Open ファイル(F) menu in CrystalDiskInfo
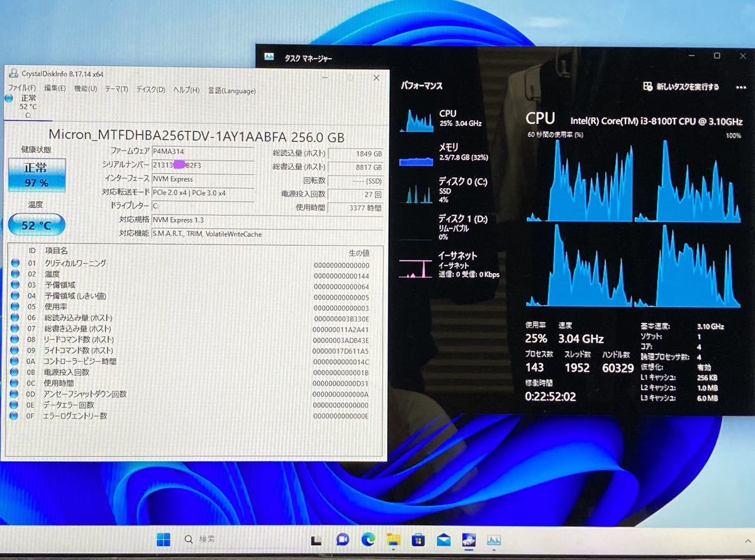This screenshot has width=755, height=560. click(21, 89)
